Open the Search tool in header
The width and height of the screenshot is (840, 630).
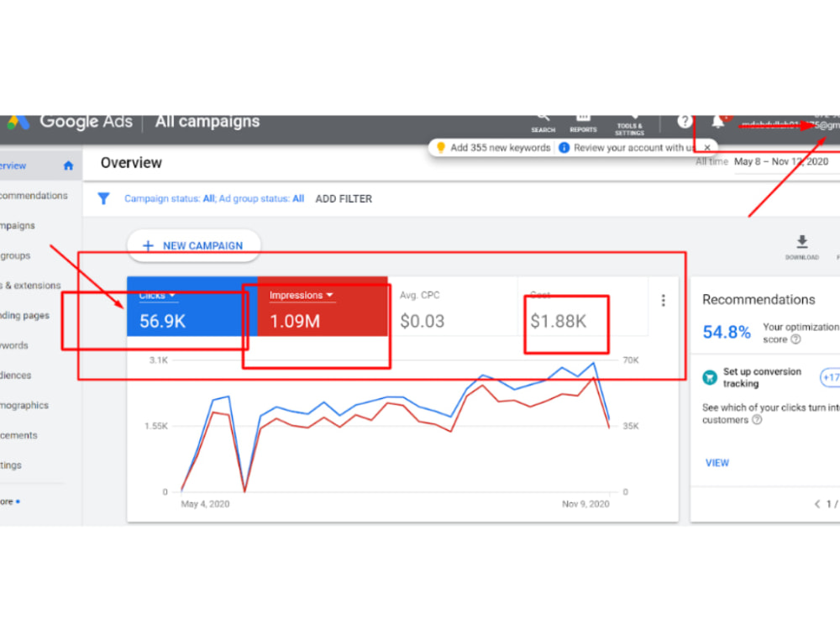(543, 123)
